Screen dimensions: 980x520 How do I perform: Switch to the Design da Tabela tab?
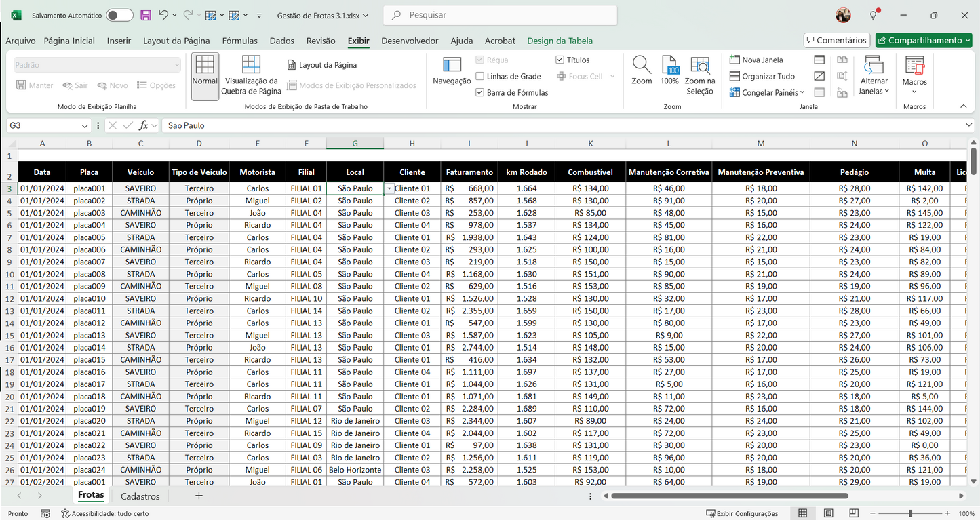pyautogui.click(x=560, y=41)
